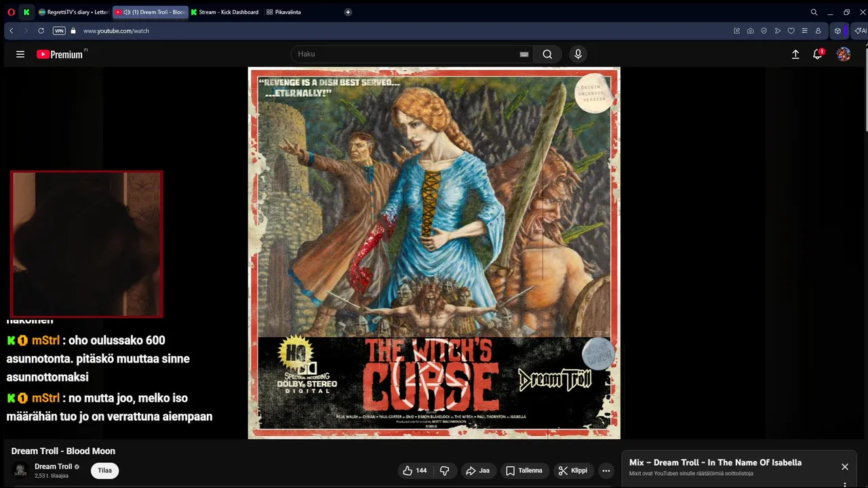
Task: Subscribe with the Tilaa button
Action: pyautogui.click(x=104, y=470)
